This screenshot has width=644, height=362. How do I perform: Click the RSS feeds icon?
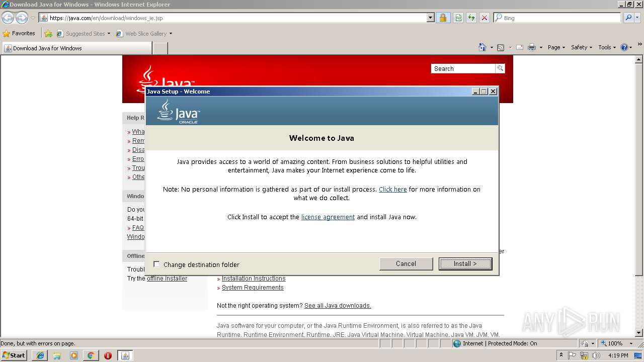coord(501,47)
